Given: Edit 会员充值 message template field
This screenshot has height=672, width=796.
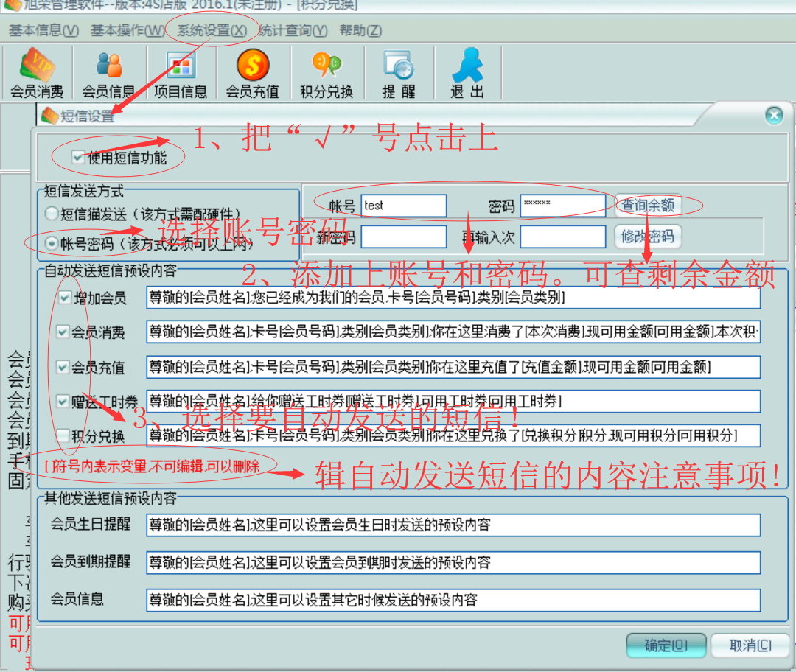Looking at the screenshot, I should [453, 367].
